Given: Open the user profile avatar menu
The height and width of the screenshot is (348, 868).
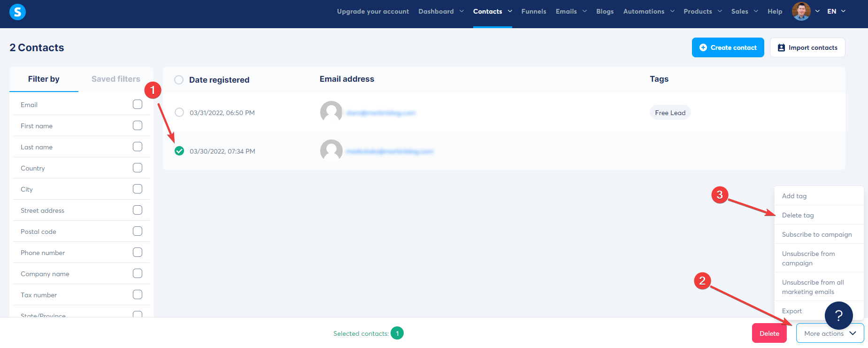Looking at the screenshot, I should (801, 11).
